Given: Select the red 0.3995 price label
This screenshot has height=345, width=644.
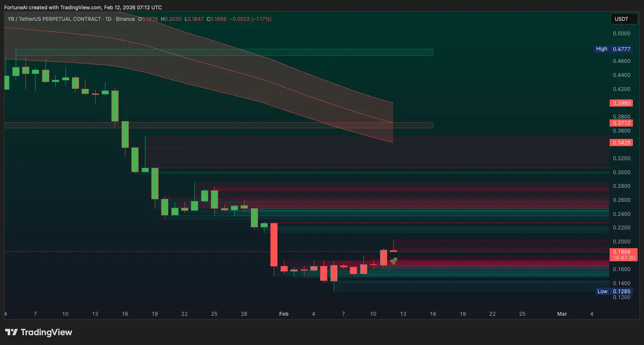Looking at the screenshot, I should (x=621, y=103).
